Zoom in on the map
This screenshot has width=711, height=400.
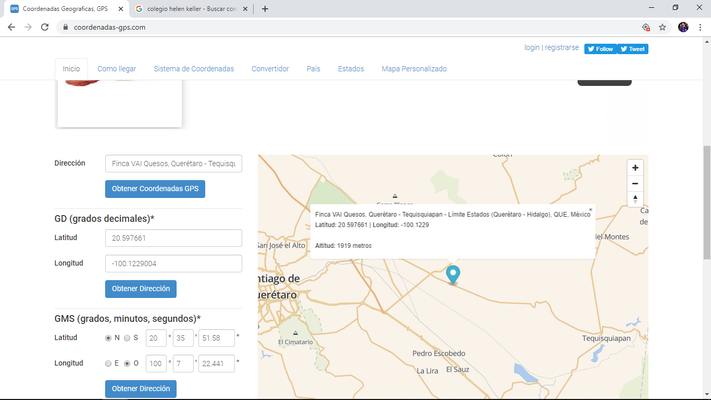[x=635, y=168]
